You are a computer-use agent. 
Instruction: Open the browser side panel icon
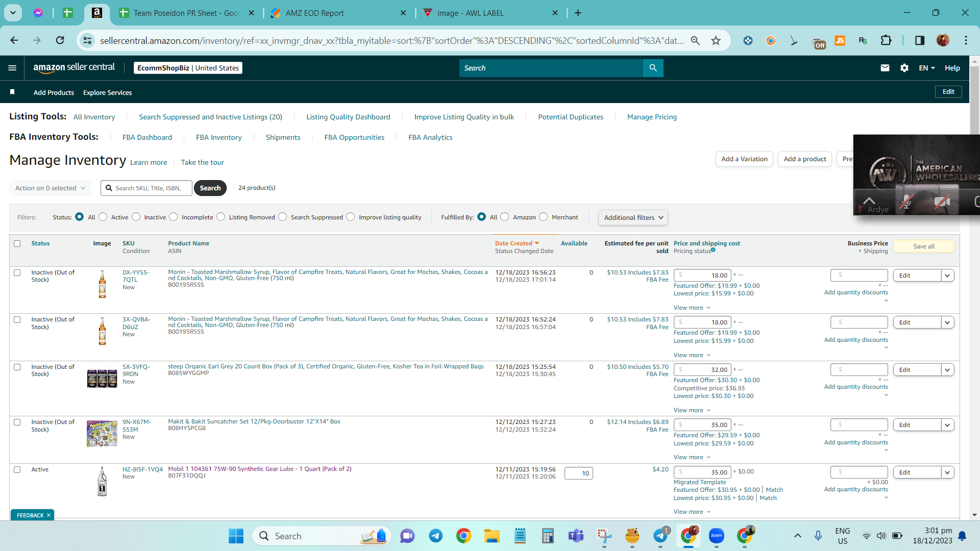pos(920,40)
